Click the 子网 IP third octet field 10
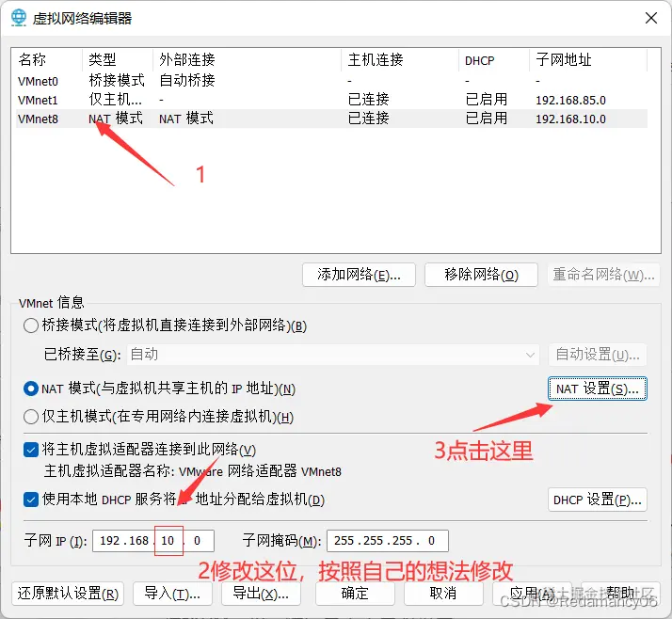The image size is (672, 619). [x=168, y=541]
